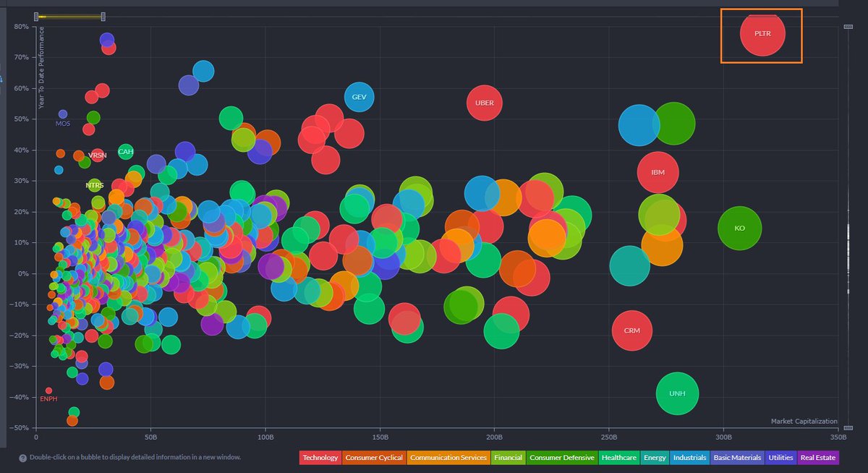Screen dimensions: 868x473
Task: Click the UNH bubble
Action: (x=677, y=393)
